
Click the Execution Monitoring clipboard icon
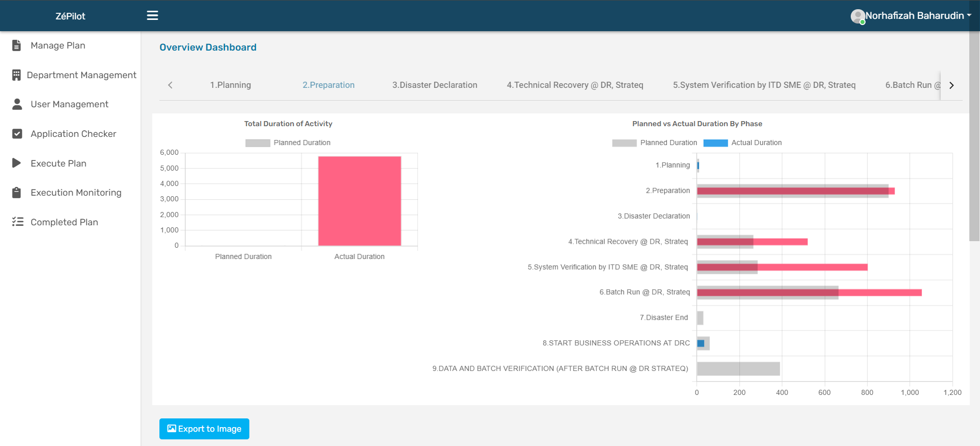(x=17, y=193)
